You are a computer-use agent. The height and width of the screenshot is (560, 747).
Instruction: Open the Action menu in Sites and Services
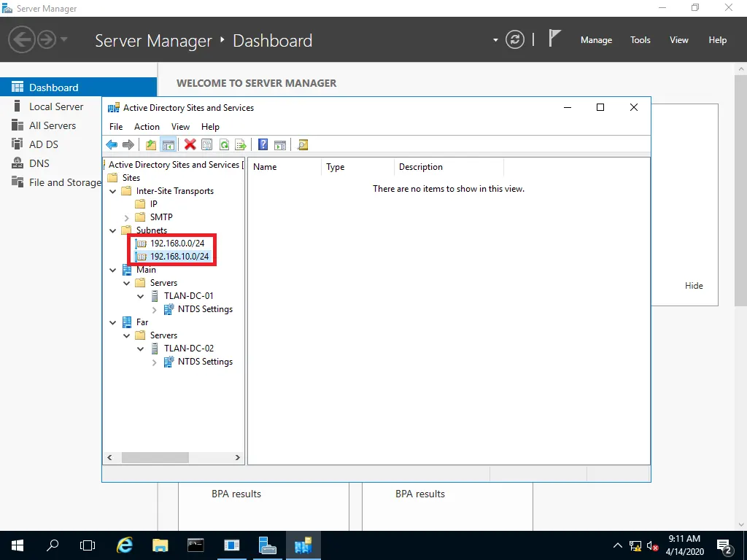coord(147,127)
